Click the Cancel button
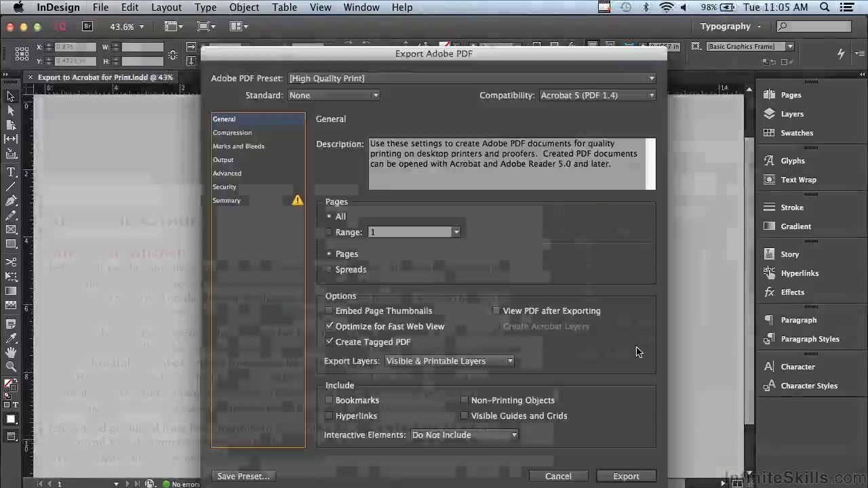Viewport: 868px width, 488px height. (558, 476)
